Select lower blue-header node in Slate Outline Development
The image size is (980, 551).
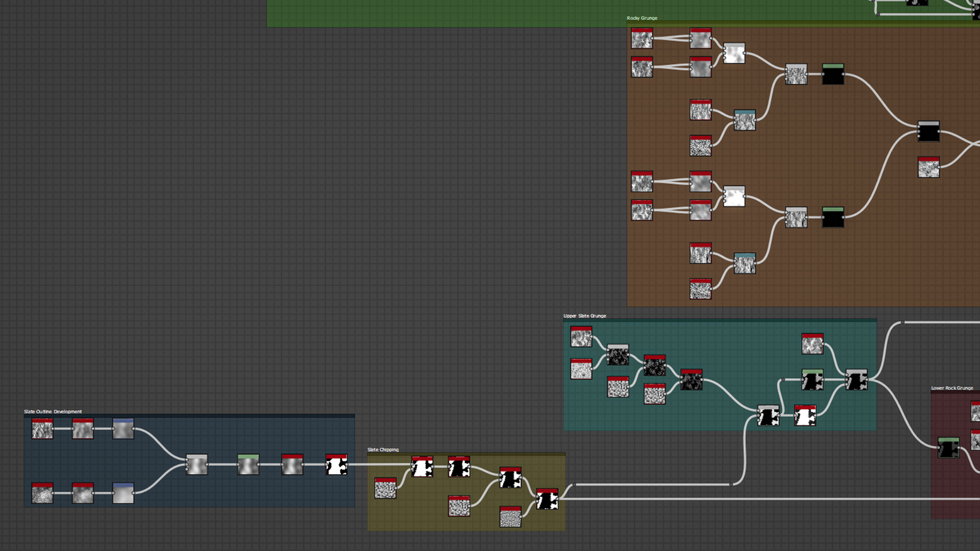tap(123, 493)
